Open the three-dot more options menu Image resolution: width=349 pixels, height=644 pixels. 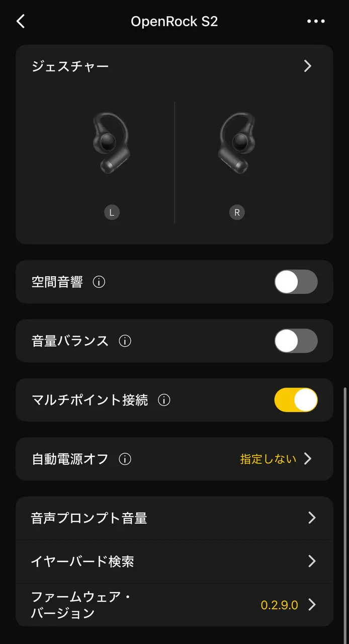(x=316, y=21)
